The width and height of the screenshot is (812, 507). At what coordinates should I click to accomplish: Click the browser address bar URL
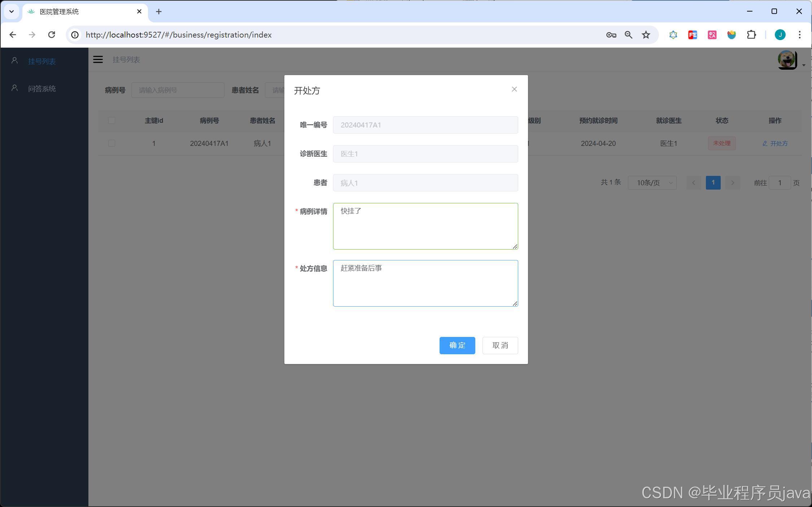tap(179, 35)
